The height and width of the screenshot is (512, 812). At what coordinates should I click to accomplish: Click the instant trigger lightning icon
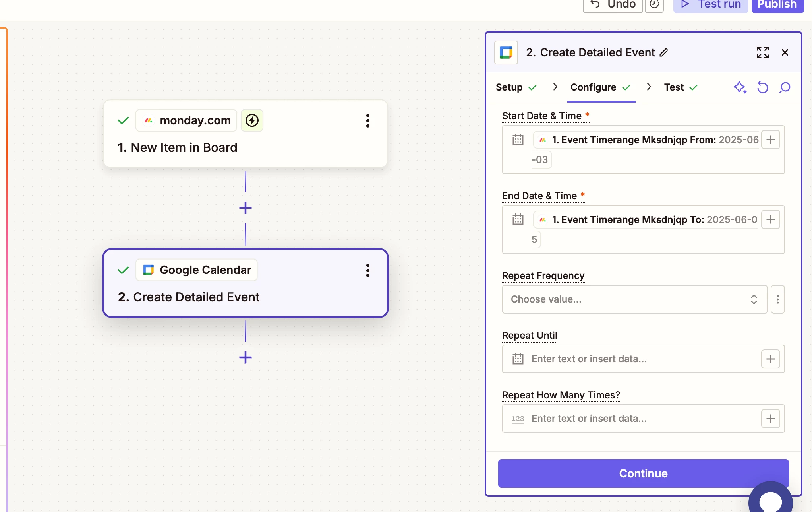point(252,120)
